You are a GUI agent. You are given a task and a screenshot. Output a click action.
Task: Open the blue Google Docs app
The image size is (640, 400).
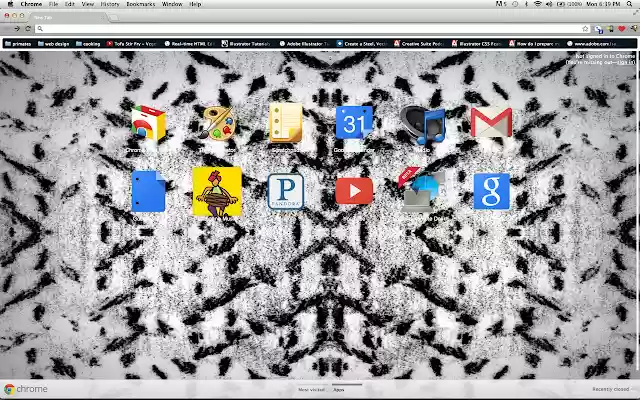tap(149, 191)
